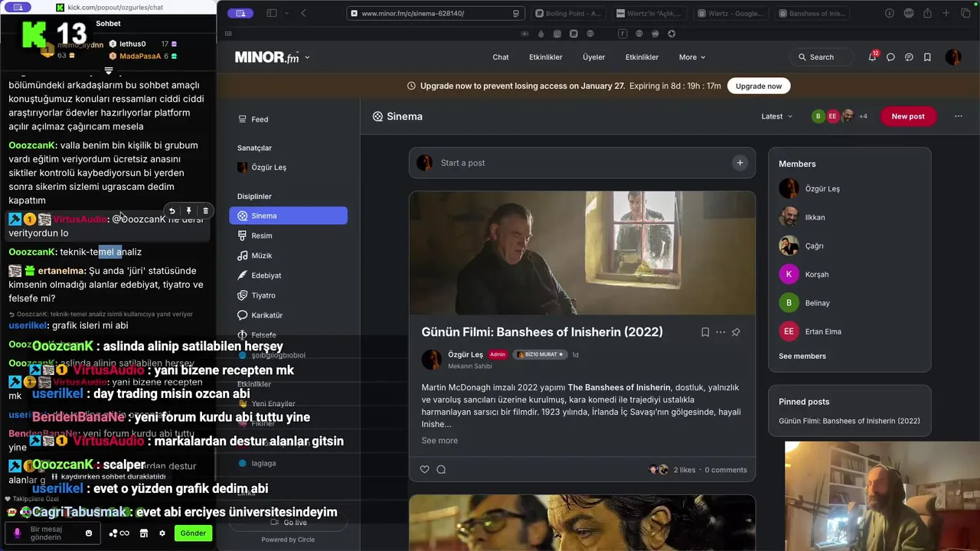Open the Resim space
Viewport: 980px width, 551px height.
[x=288, y=236]
